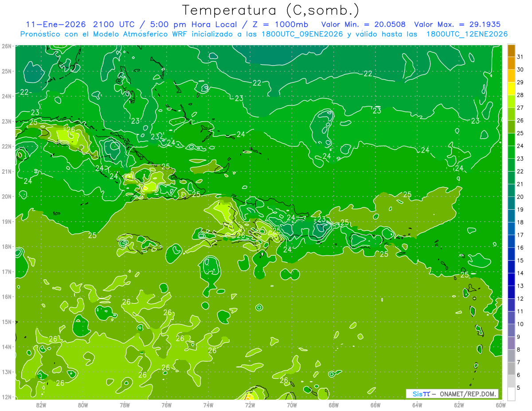Viewport: 532px width, 411px height.
Task: Click the longitude axis label '76W'
Action: coord(167,405)
